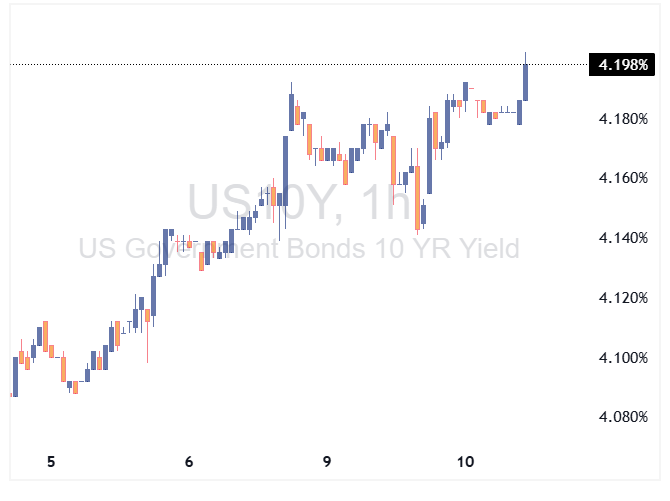Click the lowest orange candle near 4.090%

[75, 387]
